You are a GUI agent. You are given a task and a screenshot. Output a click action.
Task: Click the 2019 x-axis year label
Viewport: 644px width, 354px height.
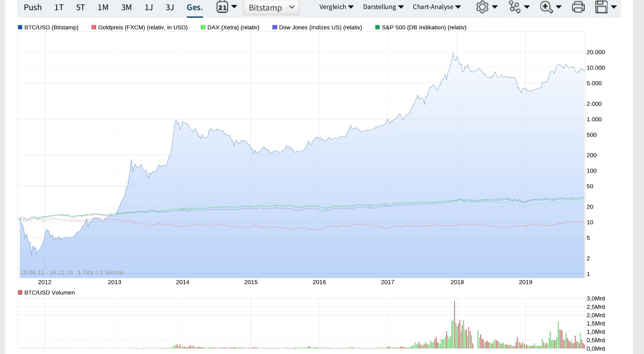click(525, 282)
